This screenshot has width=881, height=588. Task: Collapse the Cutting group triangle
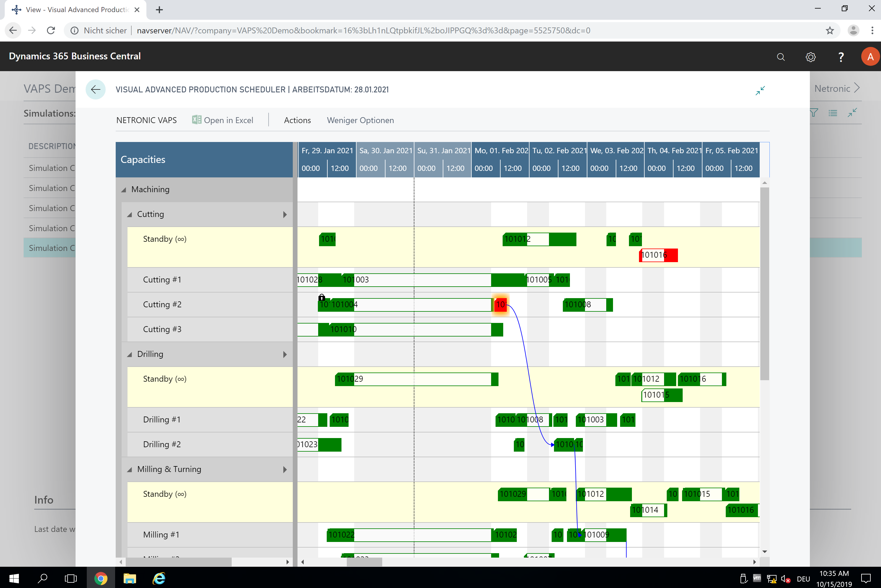tap(130, 215)
